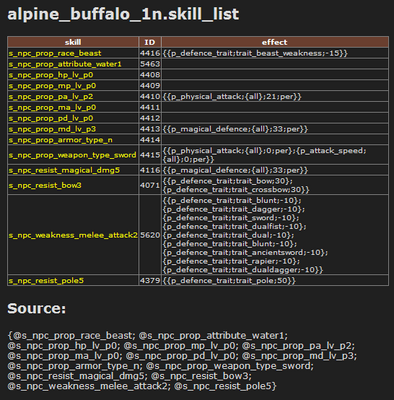Select ID cell 4413

coord(150,129)
